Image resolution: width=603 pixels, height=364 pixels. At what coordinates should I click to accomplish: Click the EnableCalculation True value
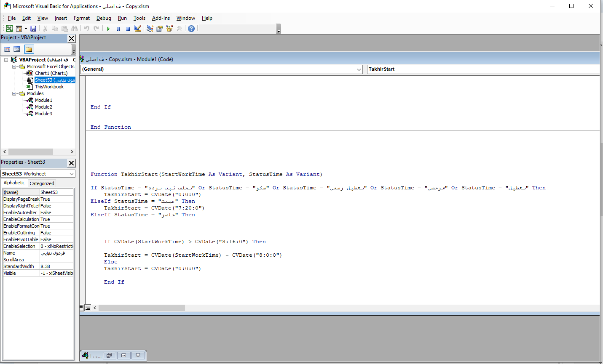point(57,219)
